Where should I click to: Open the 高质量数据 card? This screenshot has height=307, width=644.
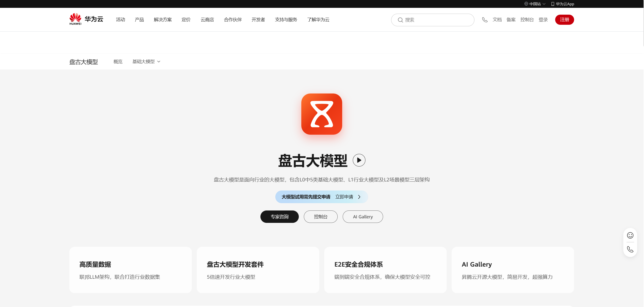click(130, 270)
